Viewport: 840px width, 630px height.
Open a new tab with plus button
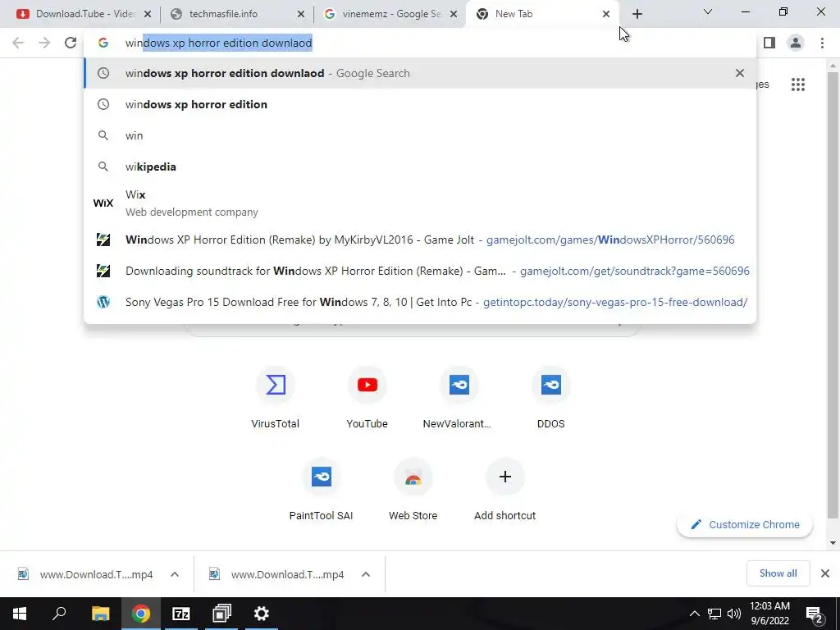pyautogui.click(x=637, y=14)
